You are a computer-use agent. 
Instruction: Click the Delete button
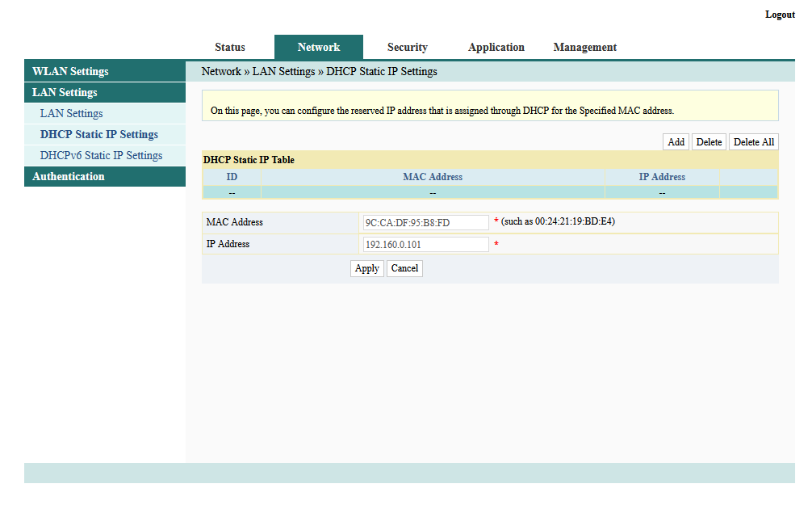[709, 141]
